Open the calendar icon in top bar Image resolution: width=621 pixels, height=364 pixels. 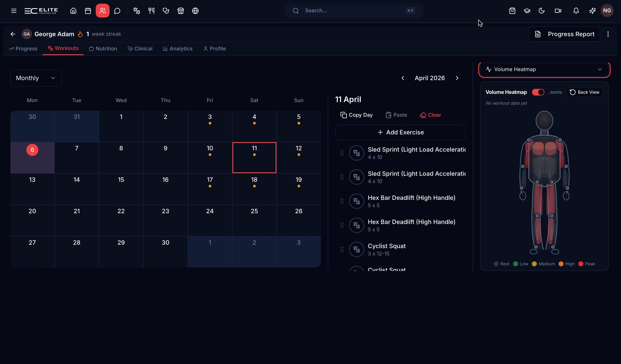(x=88, y=11)
